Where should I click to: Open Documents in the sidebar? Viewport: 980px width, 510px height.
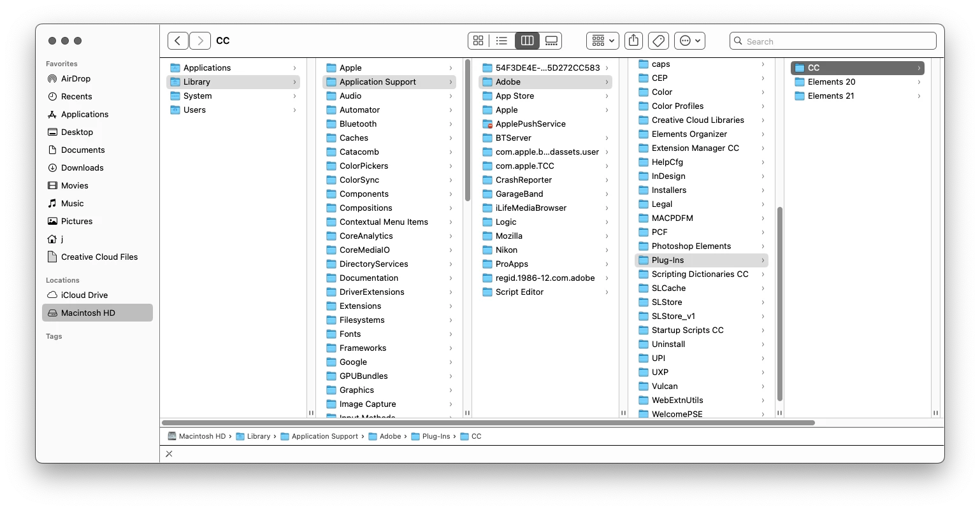point(97,150)
